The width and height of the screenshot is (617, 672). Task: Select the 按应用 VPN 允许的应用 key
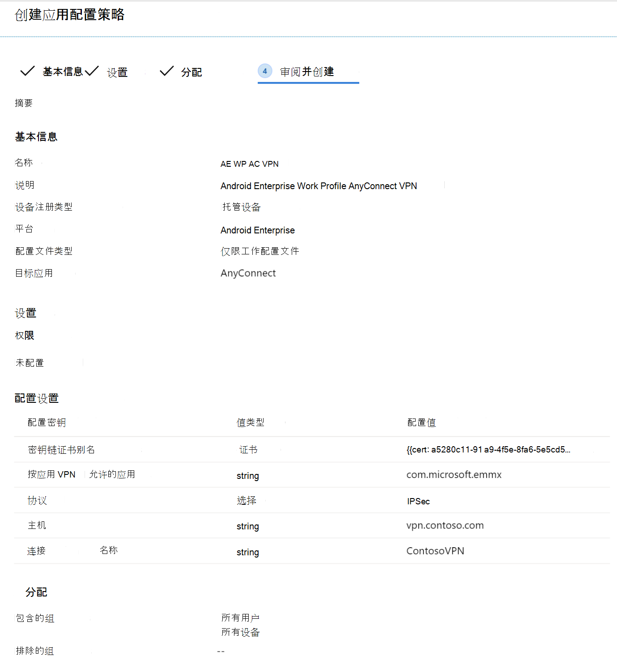click(x=81, y=474)
